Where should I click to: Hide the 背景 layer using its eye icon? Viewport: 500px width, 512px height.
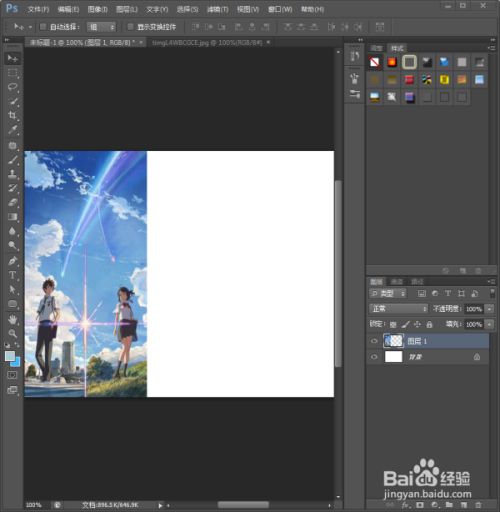tap(374, 357)
